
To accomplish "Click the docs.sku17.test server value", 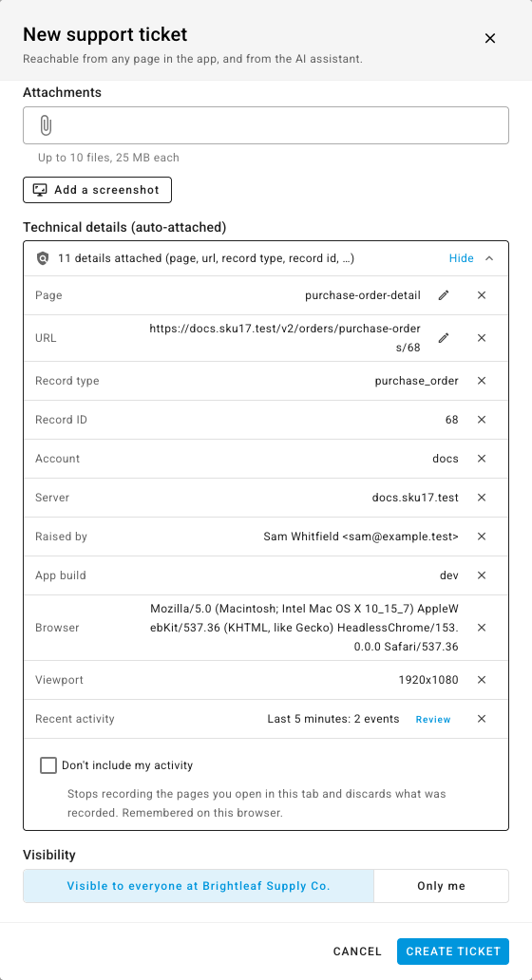I will pyautogui.click(x=415, y=498).
